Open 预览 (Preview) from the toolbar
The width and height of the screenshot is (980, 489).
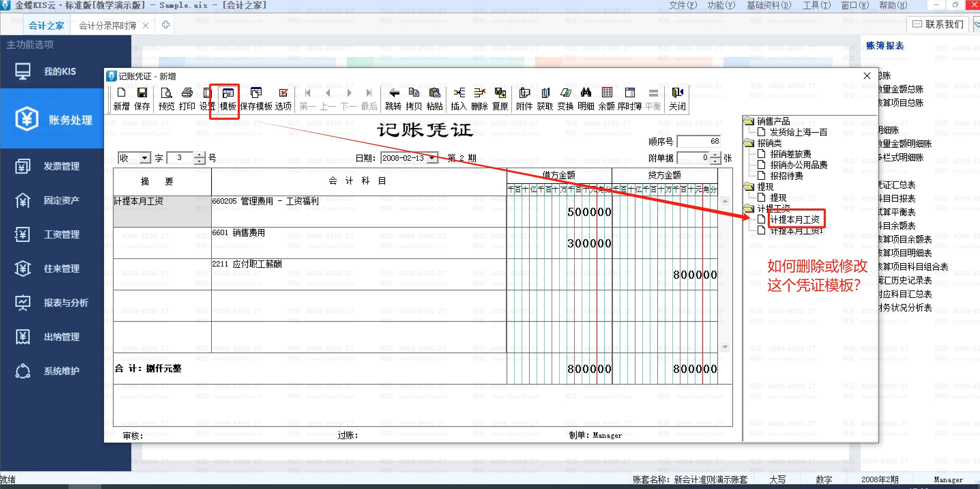click(166, 99)
